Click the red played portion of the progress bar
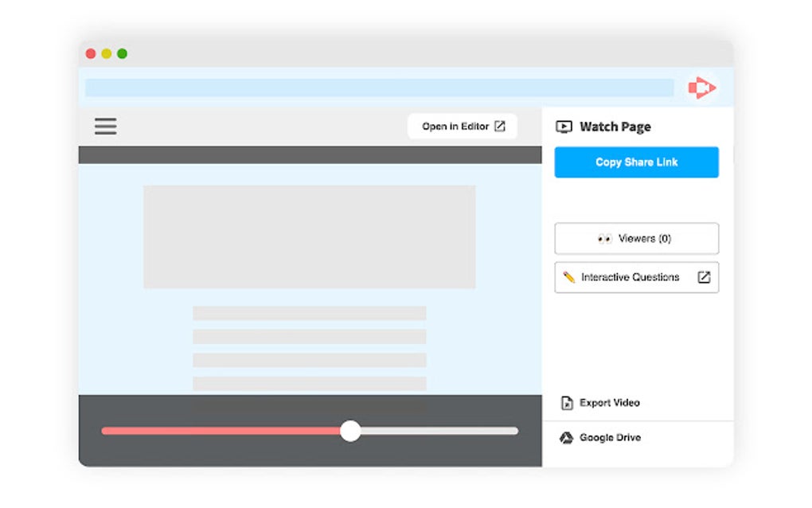This screenshot has width=812, height=508. tap(221, 431)
